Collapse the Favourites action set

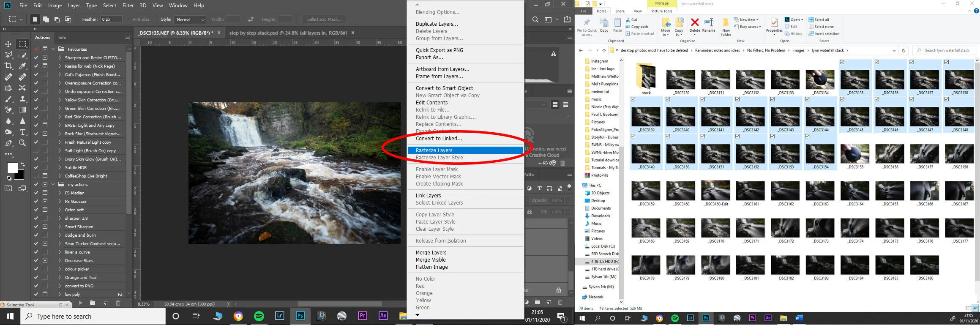point(53,49)
